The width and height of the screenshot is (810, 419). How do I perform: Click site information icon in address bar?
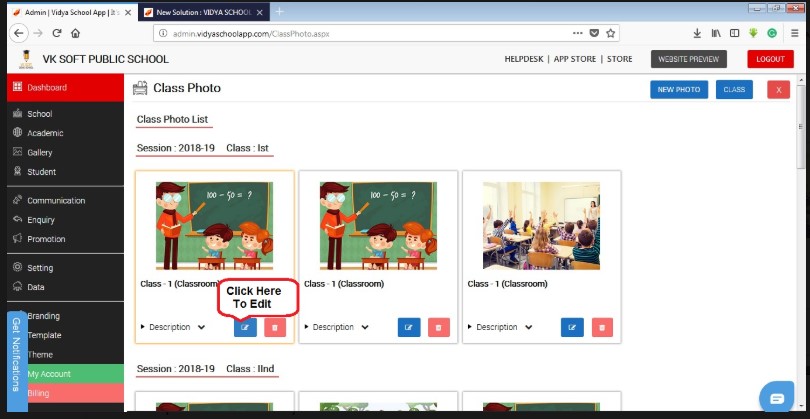(163, 34)
